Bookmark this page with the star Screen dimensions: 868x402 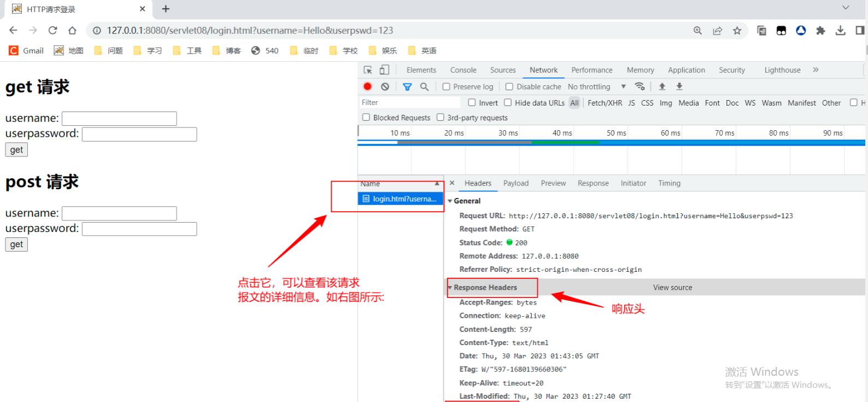tap(737, 31)
